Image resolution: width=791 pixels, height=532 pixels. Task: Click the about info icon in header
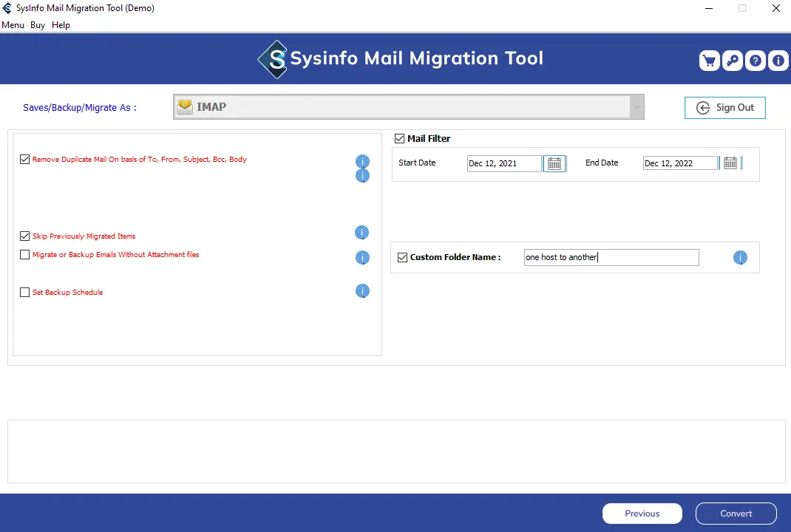pyautogui.click(x=778, y=61)
